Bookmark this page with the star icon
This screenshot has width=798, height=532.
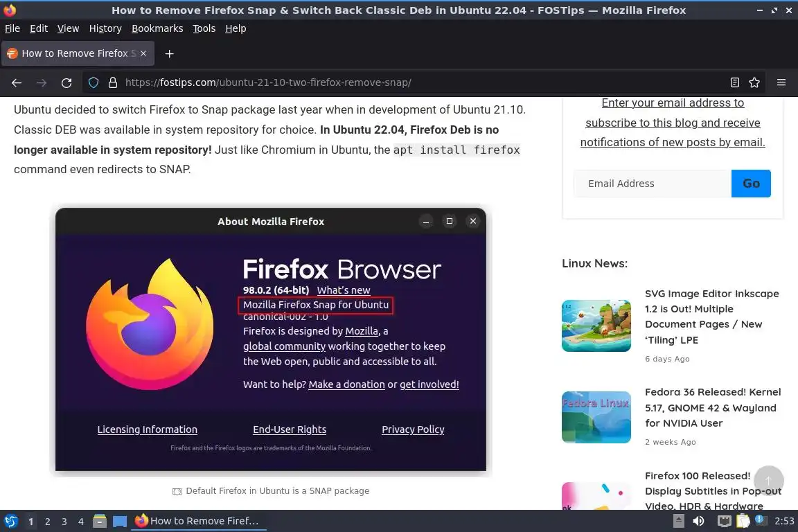tap(754, 82)
